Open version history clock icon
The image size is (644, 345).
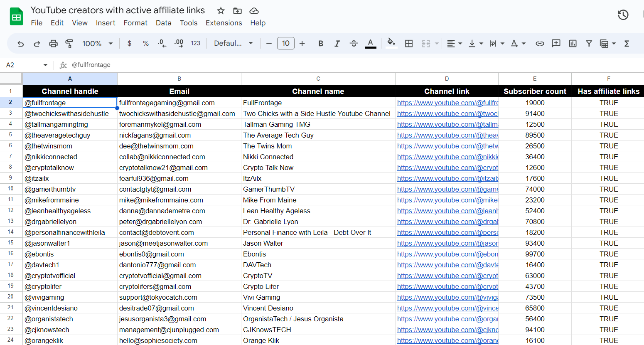pyautogui.click(x=623, y=15)
